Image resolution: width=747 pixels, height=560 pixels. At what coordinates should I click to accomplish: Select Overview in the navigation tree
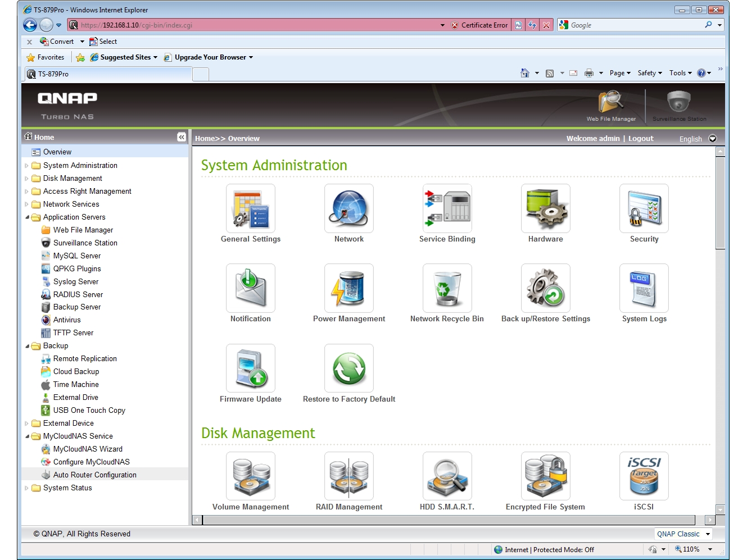coord(57,152)
